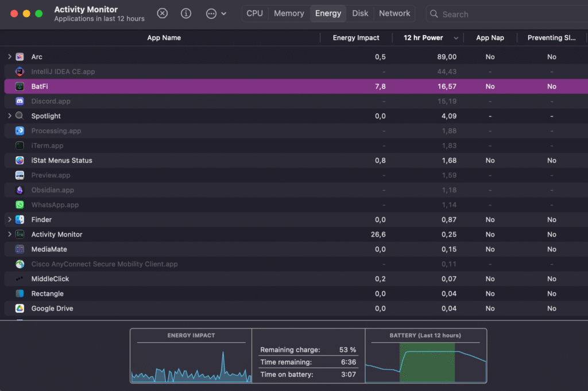The image size is (588, 391).
Task: Select the Energy tab
Action: click(x=328, y=14)
